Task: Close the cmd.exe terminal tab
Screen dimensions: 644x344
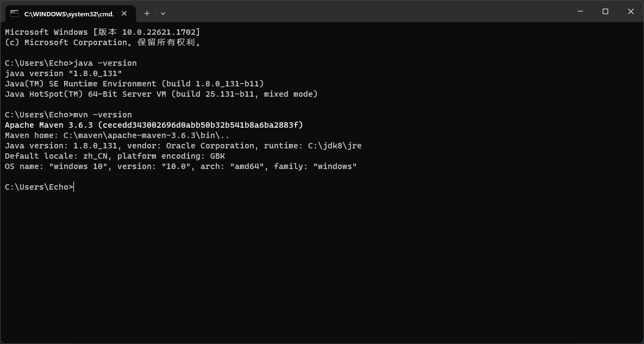Action: (x=125, y=13)
